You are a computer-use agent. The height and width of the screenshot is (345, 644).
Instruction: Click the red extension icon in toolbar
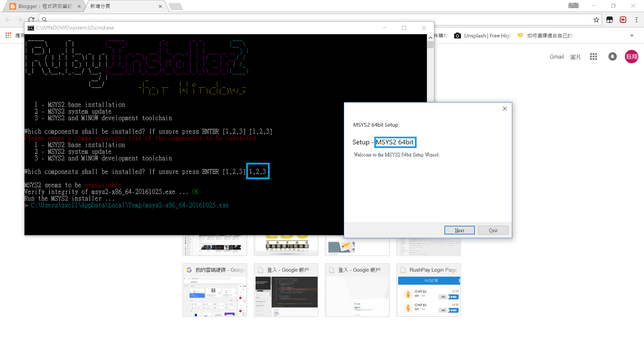(623, 20)
